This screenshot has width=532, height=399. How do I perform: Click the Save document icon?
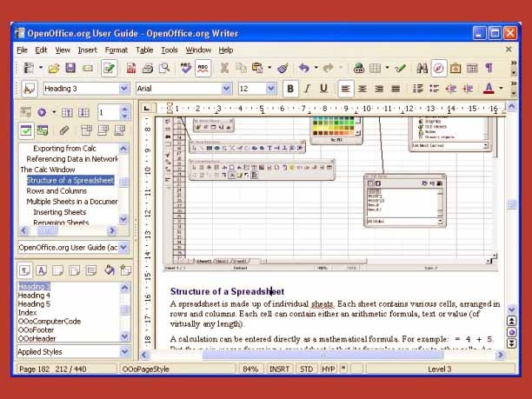(x=71, y=68)
